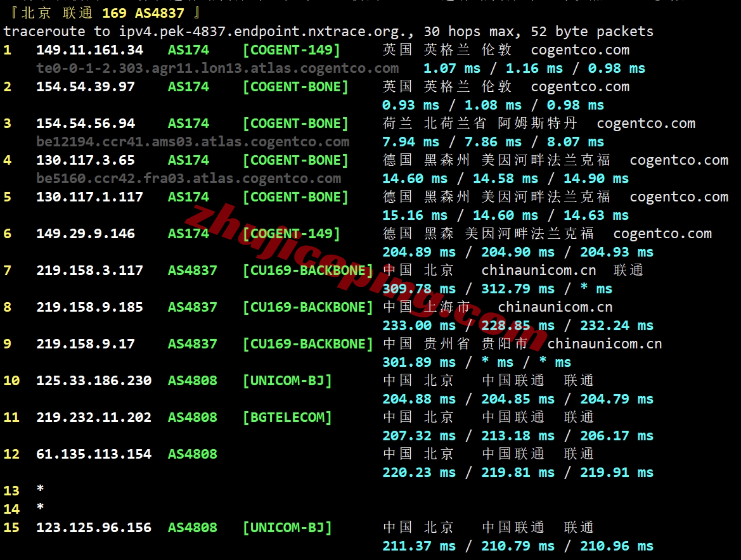Click location text 中国 贵州省 贵阳市

click(455, 344)
